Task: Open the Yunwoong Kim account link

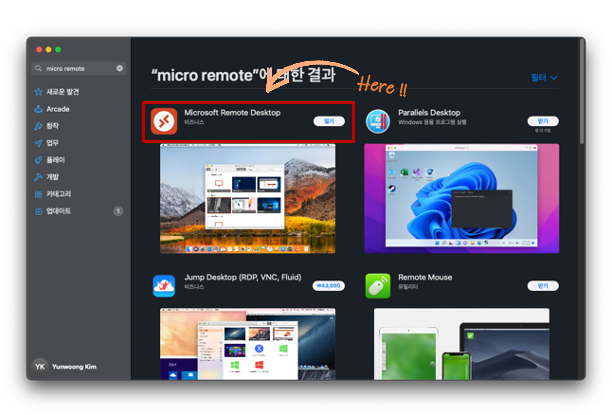Action: pyautogui.click(x=74, y=367)
